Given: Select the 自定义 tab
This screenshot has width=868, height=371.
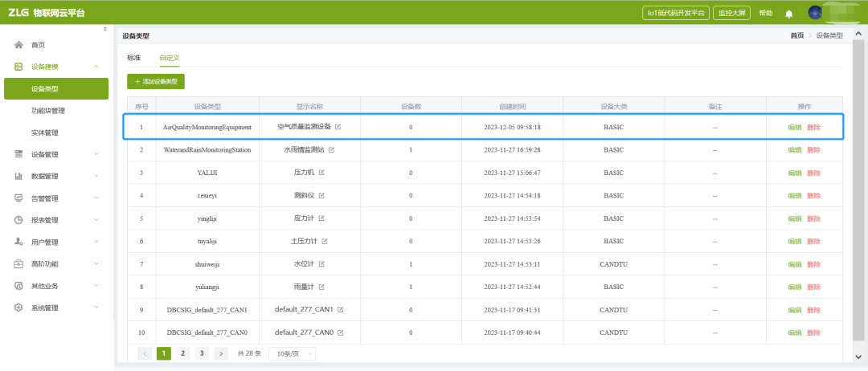Looking at the screenshot, I should pyautogui.click(x=170, y=58).
